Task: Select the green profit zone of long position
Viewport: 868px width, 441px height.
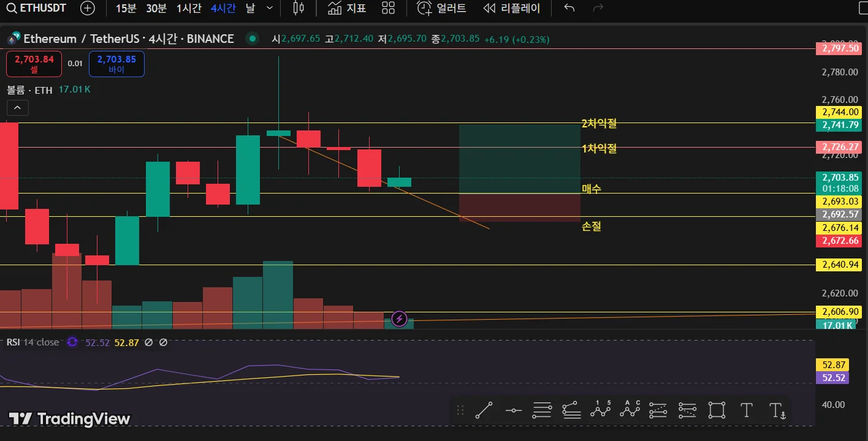Action: tap(519, 159)
